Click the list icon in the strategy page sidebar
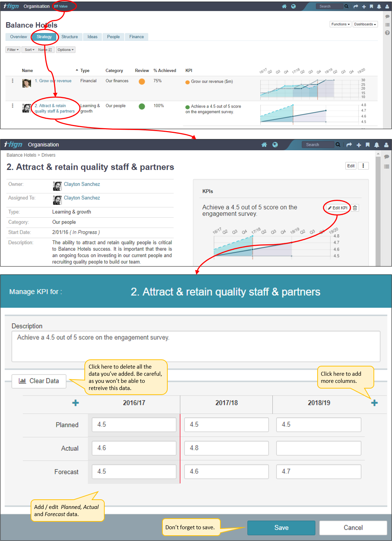 click(x=387, y=25)
